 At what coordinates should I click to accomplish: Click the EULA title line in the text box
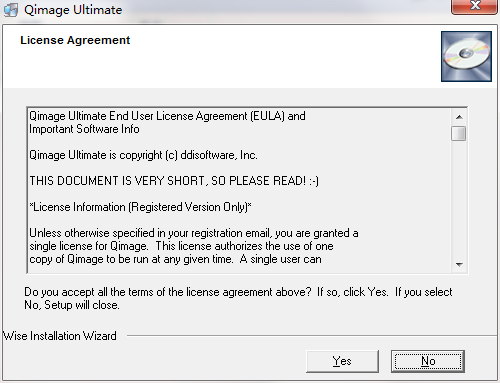167,116
